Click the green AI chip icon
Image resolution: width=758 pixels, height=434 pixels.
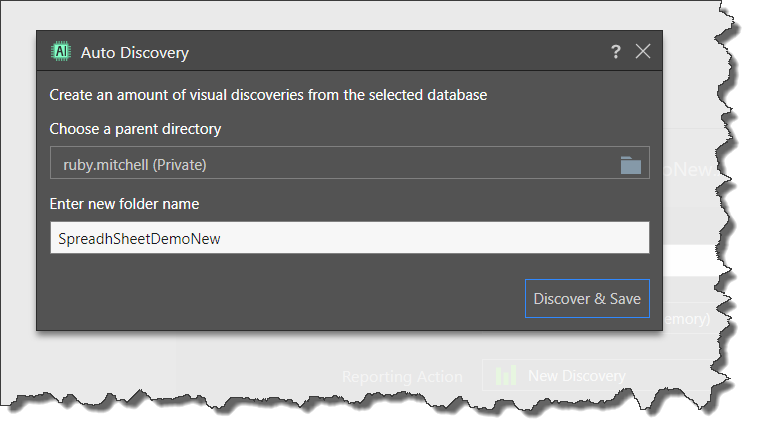click(x=61, y=51)
